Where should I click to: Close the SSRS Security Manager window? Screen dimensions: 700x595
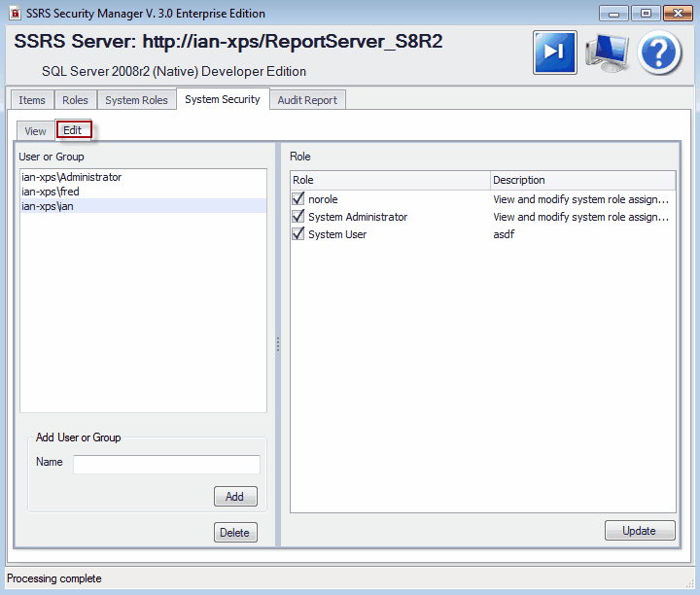(x=678, y=14)
